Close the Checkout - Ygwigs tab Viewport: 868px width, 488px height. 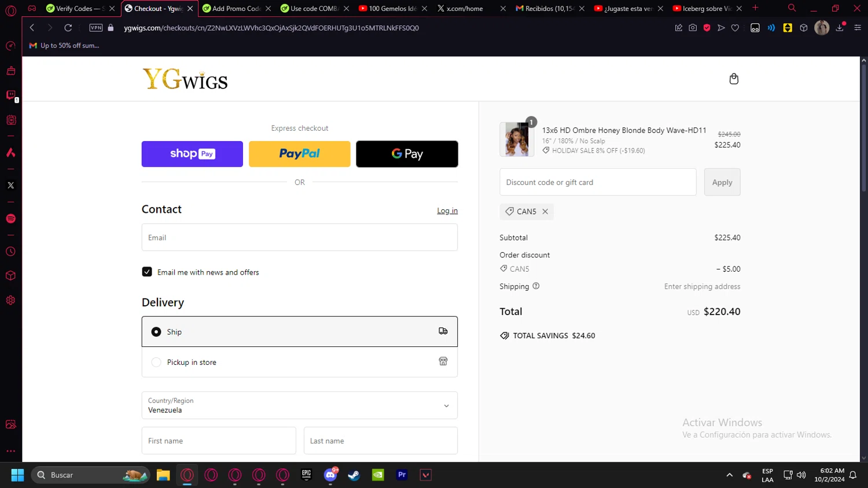click(x=190, y=9)
